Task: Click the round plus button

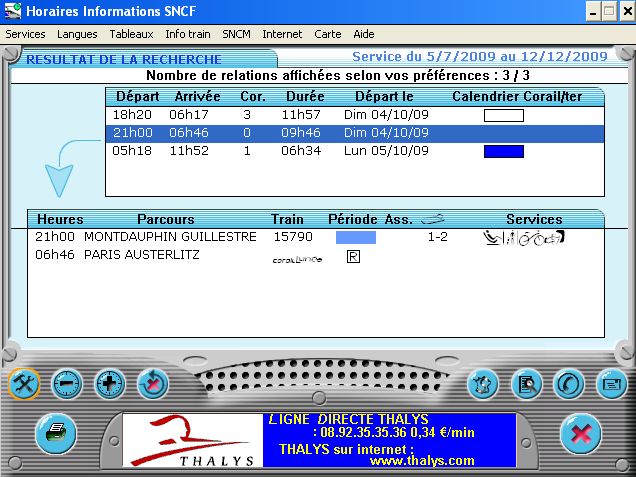Action: 109,382
